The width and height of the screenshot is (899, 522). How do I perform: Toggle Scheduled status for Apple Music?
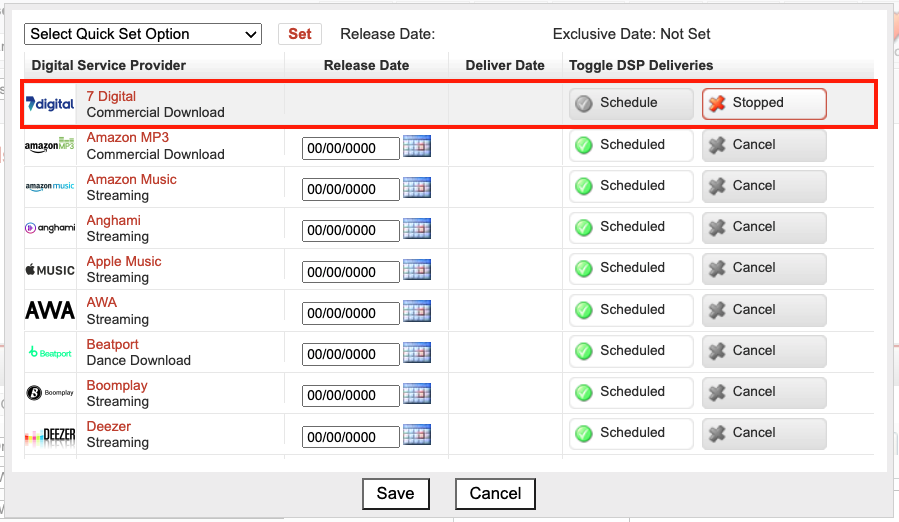point(631,268)
